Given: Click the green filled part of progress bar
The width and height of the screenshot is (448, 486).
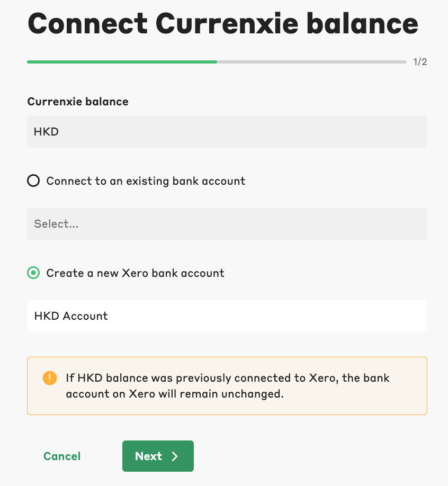Looking at the screenshot, I should click(x=122, y=62).
